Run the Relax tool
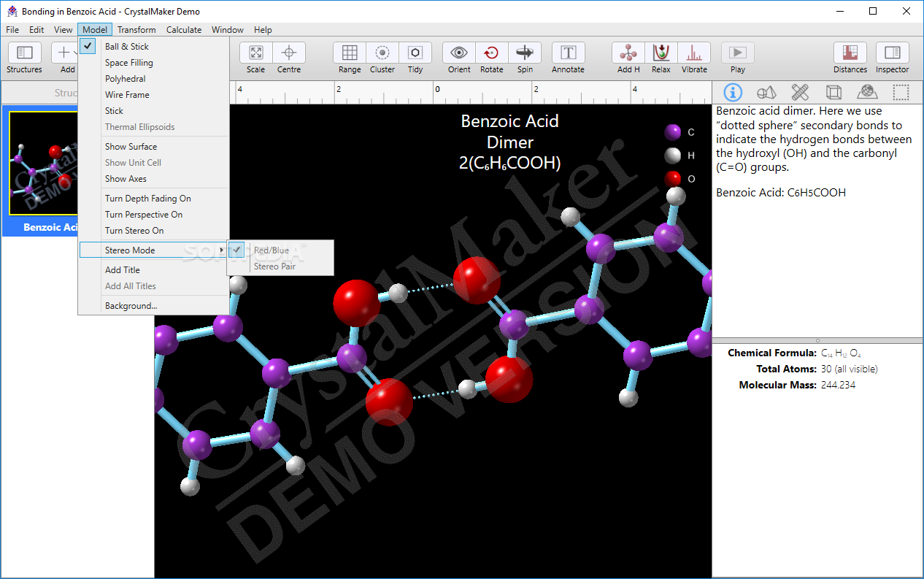Screen dimensions: 924x579 point(661,53)
